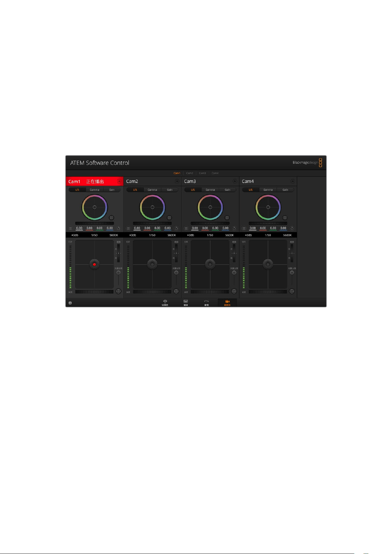Select Cam4 in the top camera list
The width and height of the screenshot is (392, 554).
[215, 173]
